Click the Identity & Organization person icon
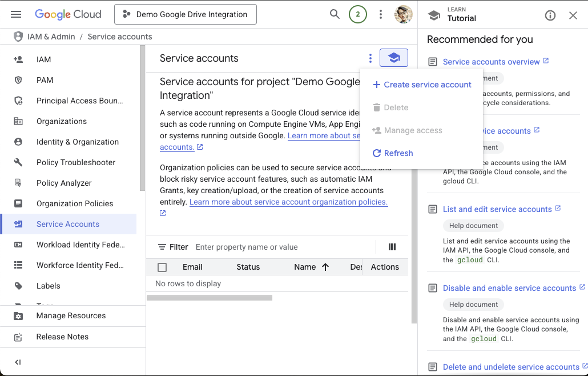Screen dimensions: 588x376 [x=18, y=142]
